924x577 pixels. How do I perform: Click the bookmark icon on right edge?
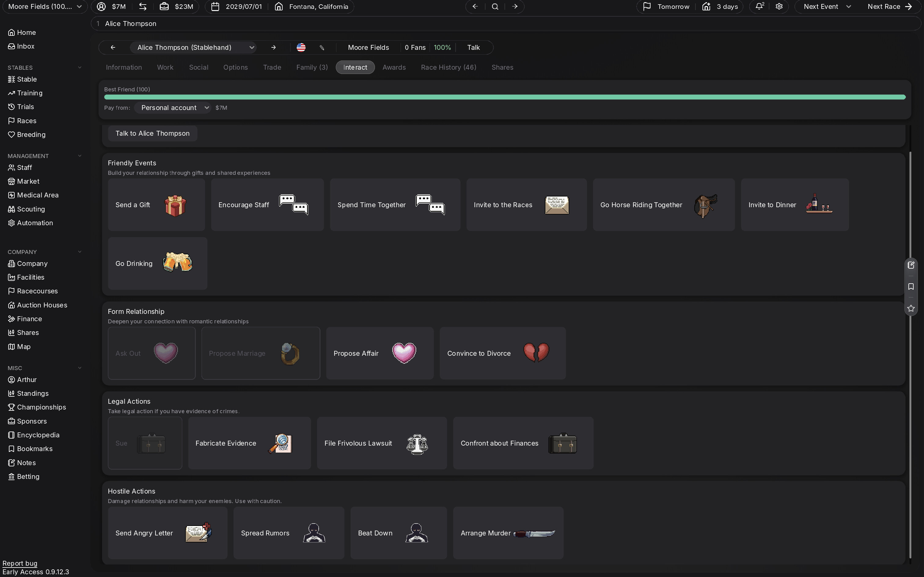911,287
